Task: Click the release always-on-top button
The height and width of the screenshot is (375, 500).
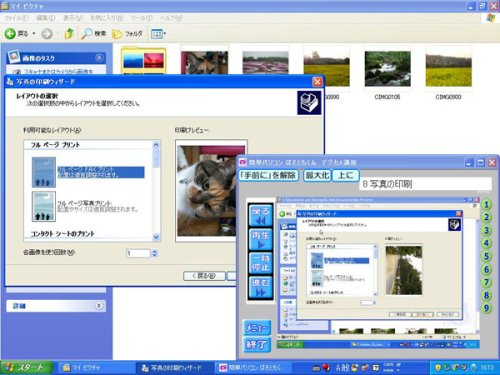Action: click(x=268, y=175)
